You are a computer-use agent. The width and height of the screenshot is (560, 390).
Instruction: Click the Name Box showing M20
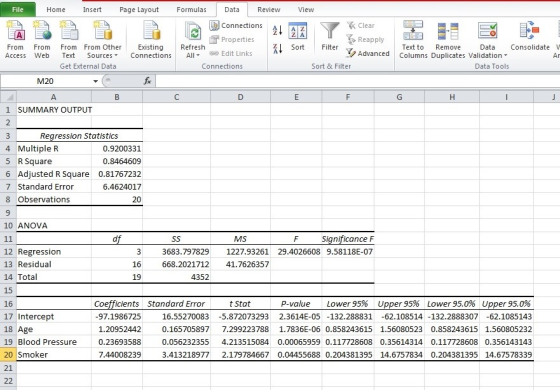(x=46, y=81)
